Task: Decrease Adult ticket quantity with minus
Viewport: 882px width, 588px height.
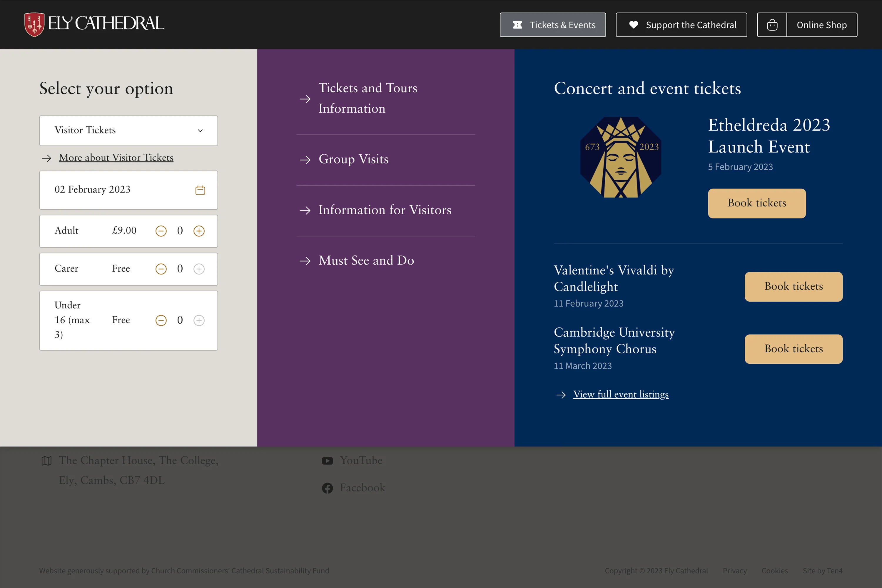Action: tap(161, 231)
